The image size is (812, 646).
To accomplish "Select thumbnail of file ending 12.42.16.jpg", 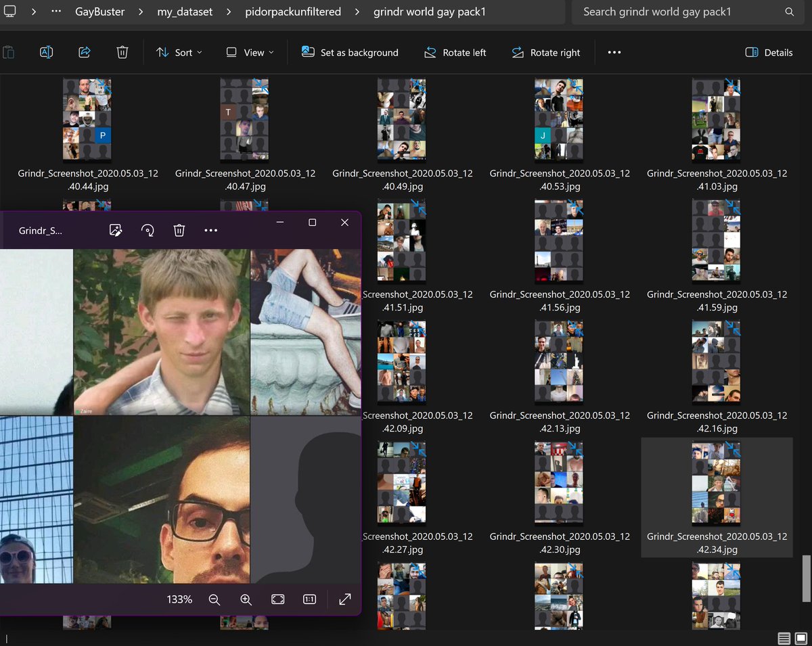I will click(x=717, y=362).
